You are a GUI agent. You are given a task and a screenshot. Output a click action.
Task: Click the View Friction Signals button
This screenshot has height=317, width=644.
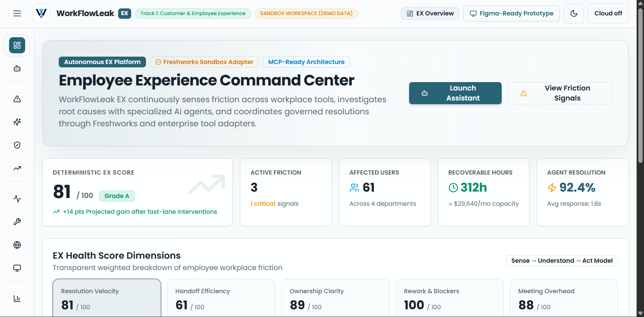pyautogui.click(x=560, y=93)
